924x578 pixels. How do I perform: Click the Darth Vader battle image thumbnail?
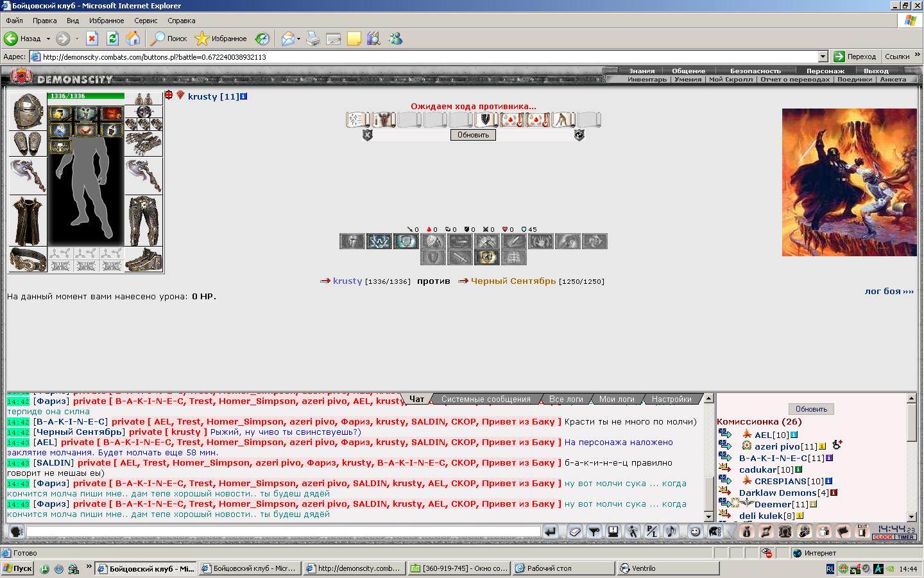[x=849, y=182]
